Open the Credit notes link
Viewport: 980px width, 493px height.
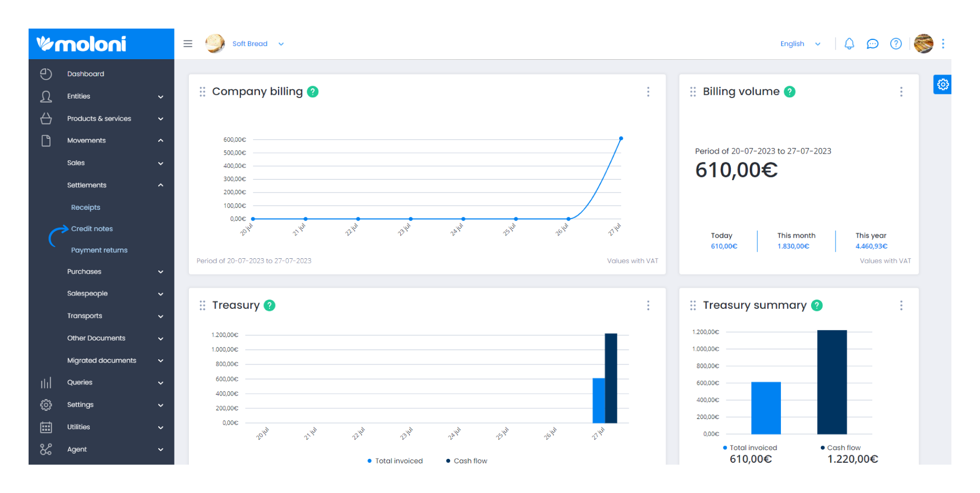[x=92, y=229]
